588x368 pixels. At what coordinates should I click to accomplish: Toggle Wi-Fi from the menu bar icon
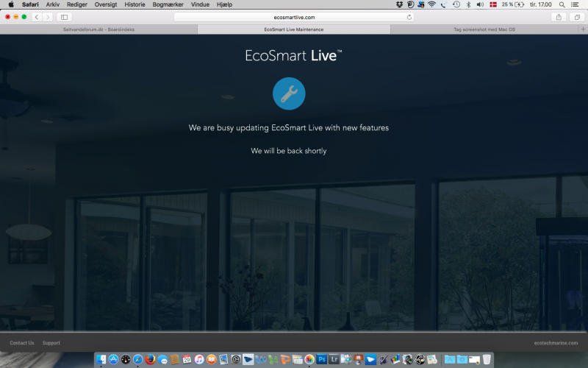tap(432, 4)
